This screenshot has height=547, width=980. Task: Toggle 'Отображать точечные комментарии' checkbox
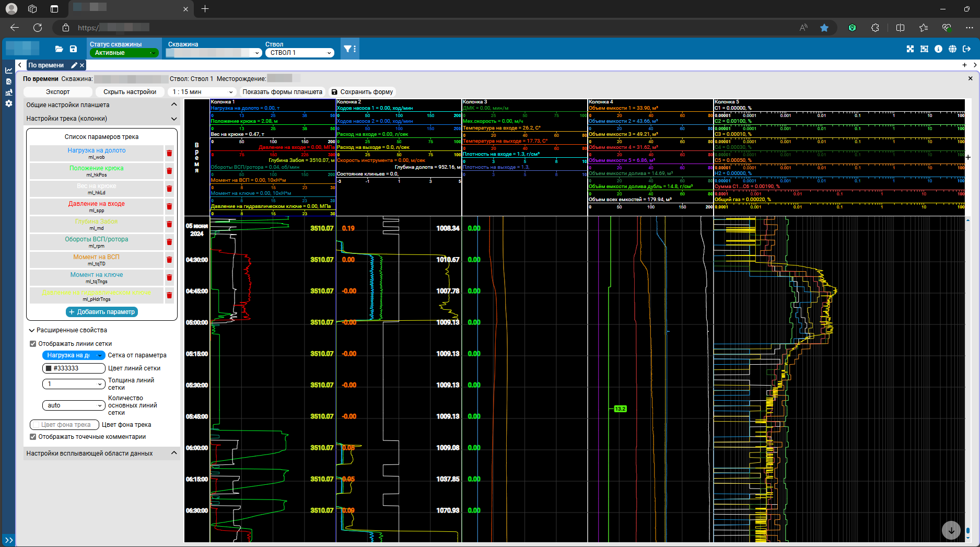(33, 437)
